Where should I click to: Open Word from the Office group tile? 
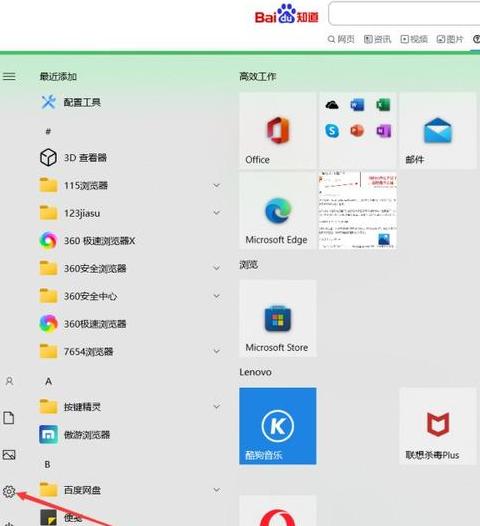(x=357, y=105)
